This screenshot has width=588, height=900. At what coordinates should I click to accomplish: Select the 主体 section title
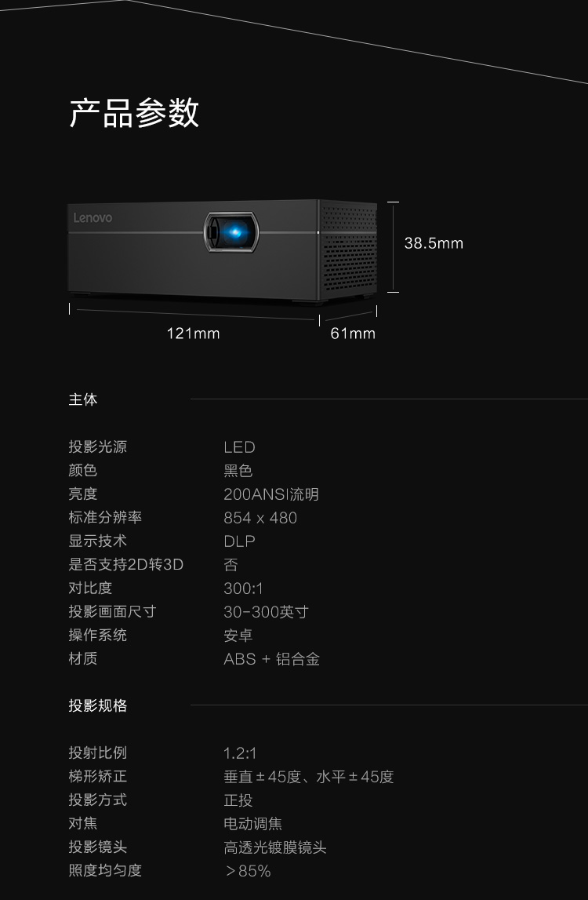click(x=83, y=399)
